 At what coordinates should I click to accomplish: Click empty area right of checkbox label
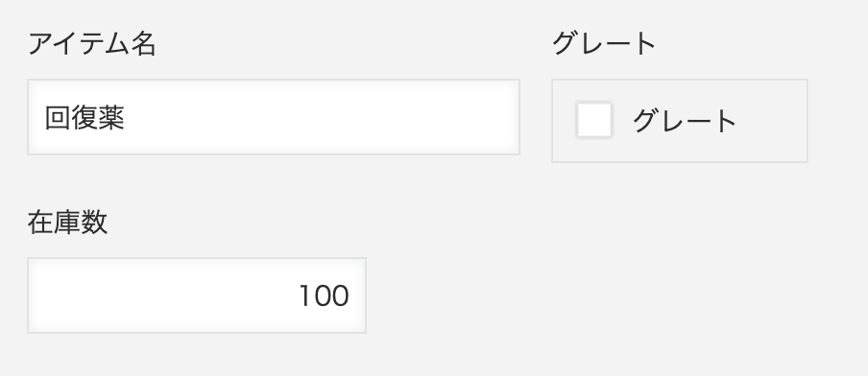[x=772, y=121]
